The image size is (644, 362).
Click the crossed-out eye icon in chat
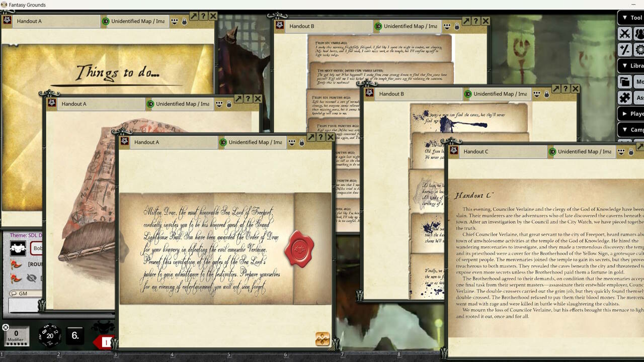tap(32, 278)
